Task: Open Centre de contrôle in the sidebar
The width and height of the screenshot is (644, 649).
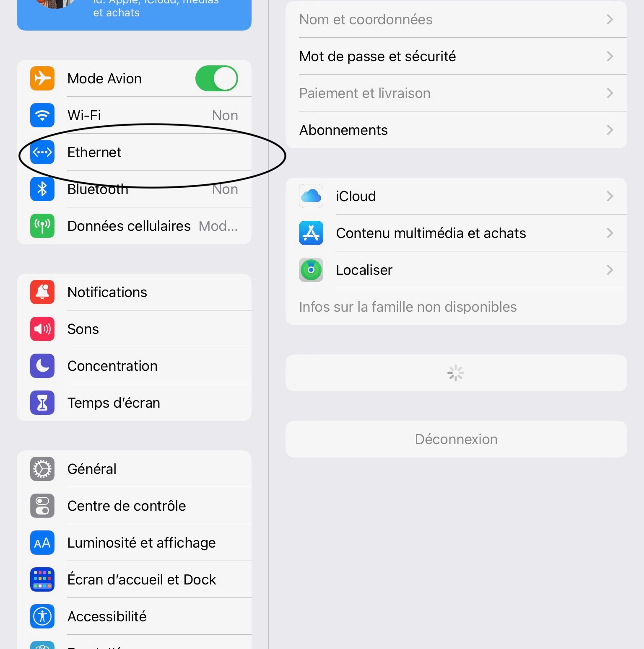Action: [x=134, y=506]
